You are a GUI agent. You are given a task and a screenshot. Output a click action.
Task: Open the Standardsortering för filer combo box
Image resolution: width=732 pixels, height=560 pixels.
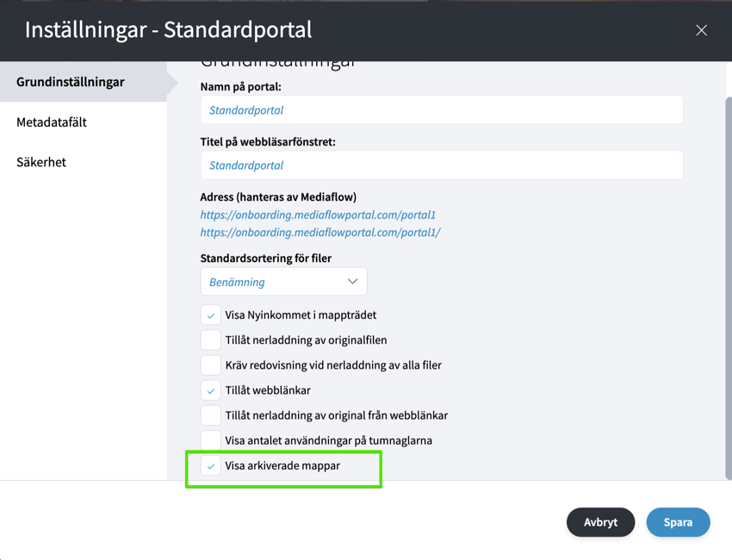(284, 282)
